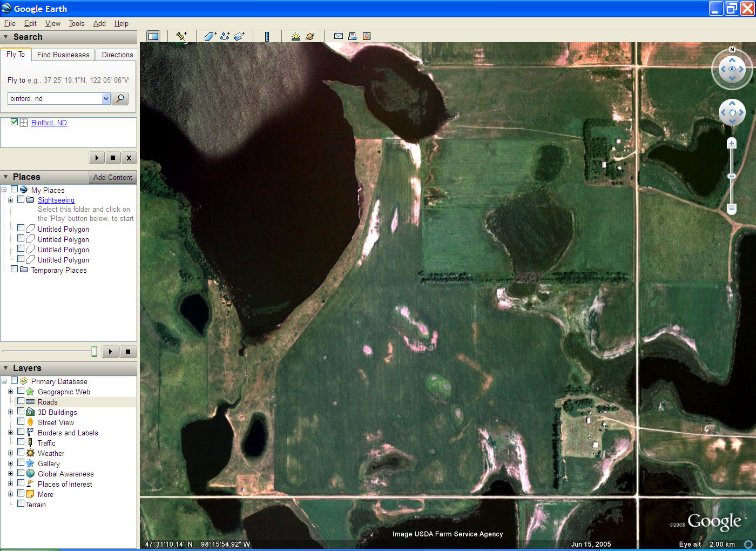Image resolution: width=756 pixels, height=551 pixels.
Task: Click the Fly To search input field
Action: (55, 98)
